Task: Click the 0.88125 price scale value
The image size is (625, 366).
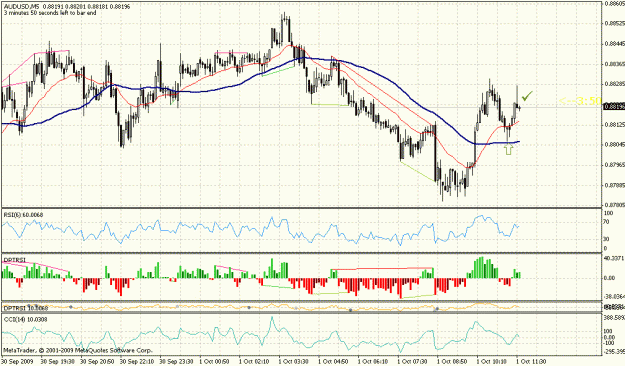Action: click(x=614, y=125)
